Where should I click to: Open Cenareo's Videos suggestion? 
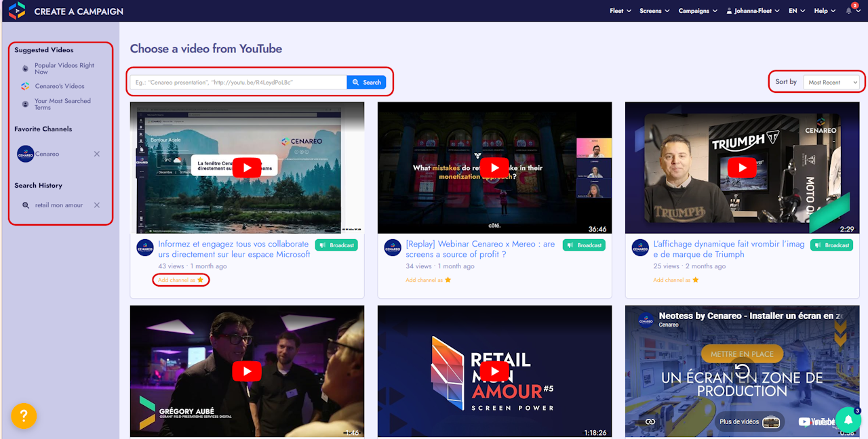coord(60,87)
